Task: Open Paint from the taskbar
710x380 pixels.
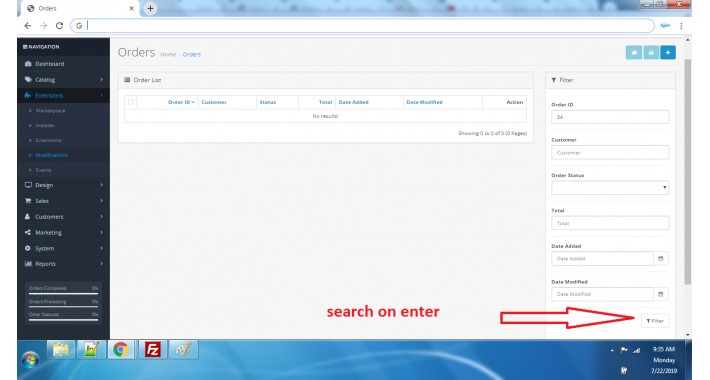Action: coord(183,350)
